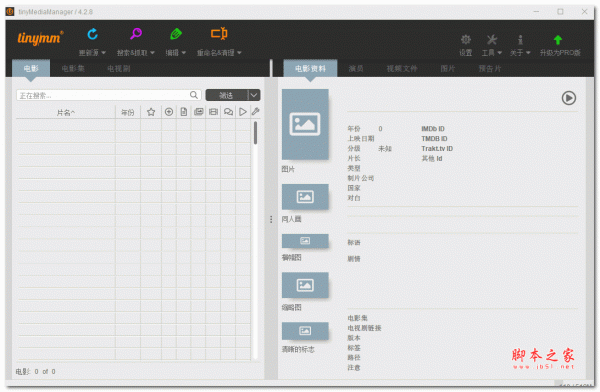
Task: Sort by the date added plus-circle column
Action: (x=169, y=112)
